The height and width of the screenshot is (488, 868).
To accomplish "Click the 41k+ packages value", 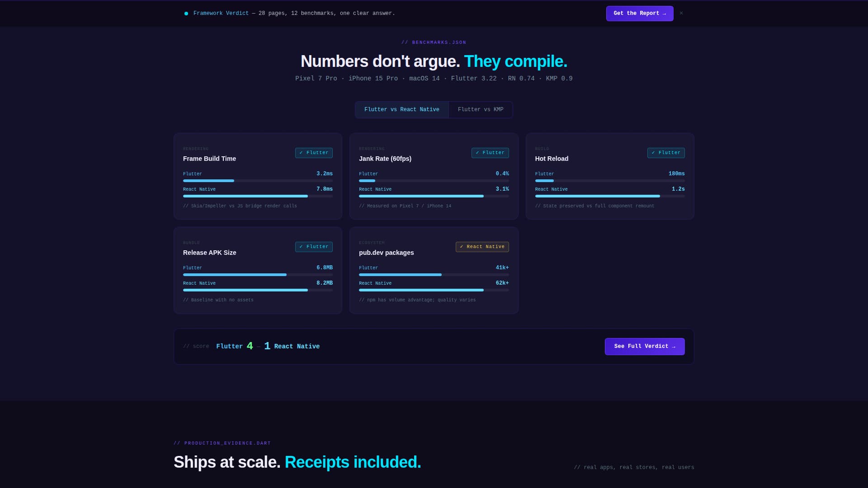I will tap(502, 268).
